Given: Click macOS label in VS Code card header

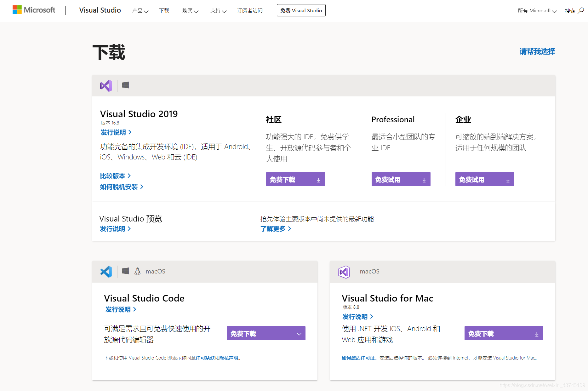Looking at the screenshot, I should [x=155, y=271].
